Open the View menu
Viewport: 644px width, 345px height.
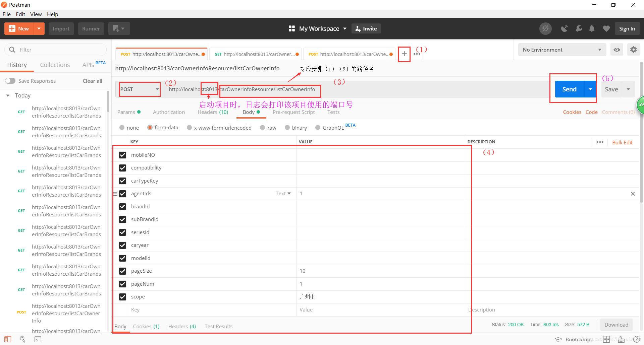point(36,14)
